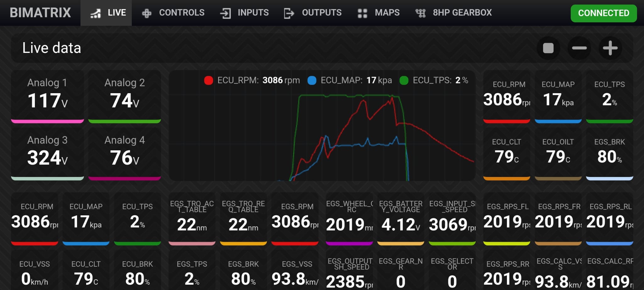The height and width of the screenshot is (290, 644).
Task: Open the Controls tab
Action: pyautogui.click(x=181, y=13)
